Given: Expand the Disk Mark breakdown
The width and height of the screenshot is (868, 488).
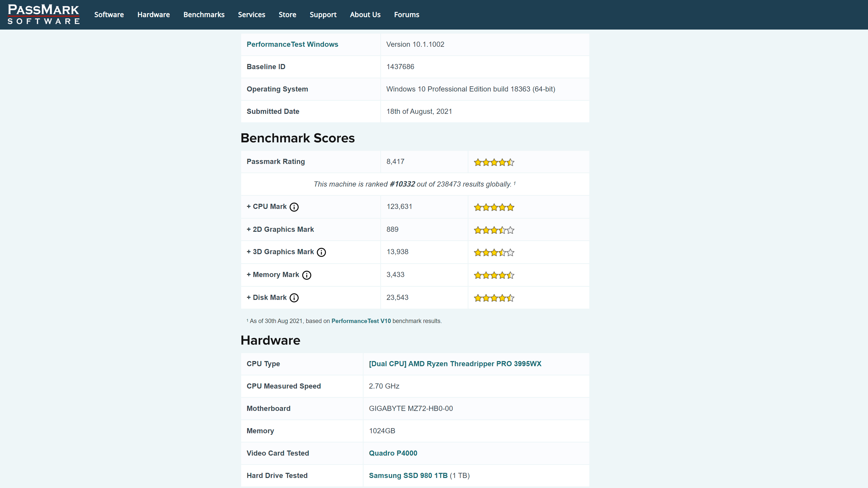Looking at the screenshot, I should [x=266, y=297].
